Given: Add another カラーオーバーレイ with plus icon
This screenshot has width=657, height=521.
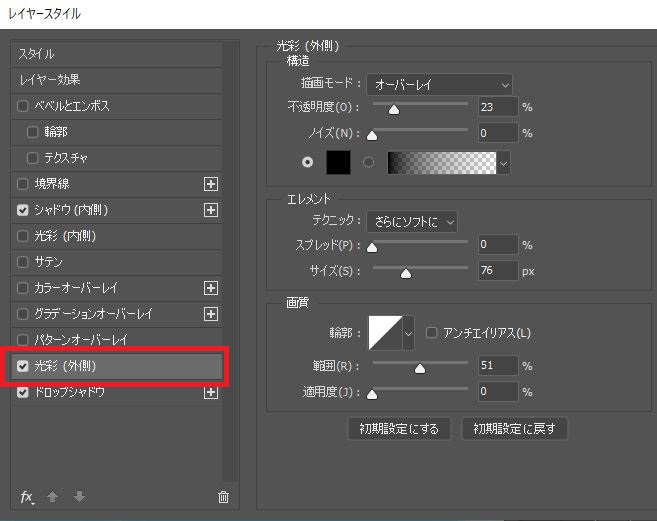Looking at the screenshot, I should pos(211,288).
